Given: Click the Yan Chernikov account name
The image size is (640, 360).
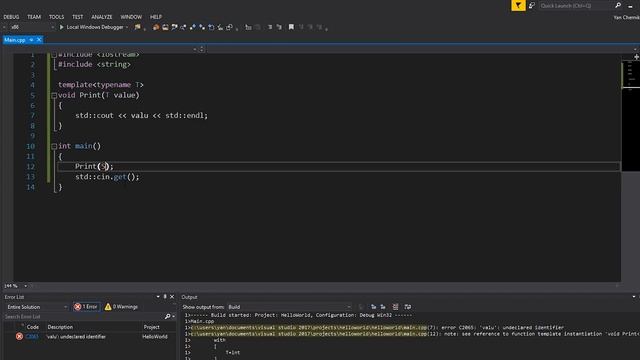Looking at the screenshot, I should [626, 17].
